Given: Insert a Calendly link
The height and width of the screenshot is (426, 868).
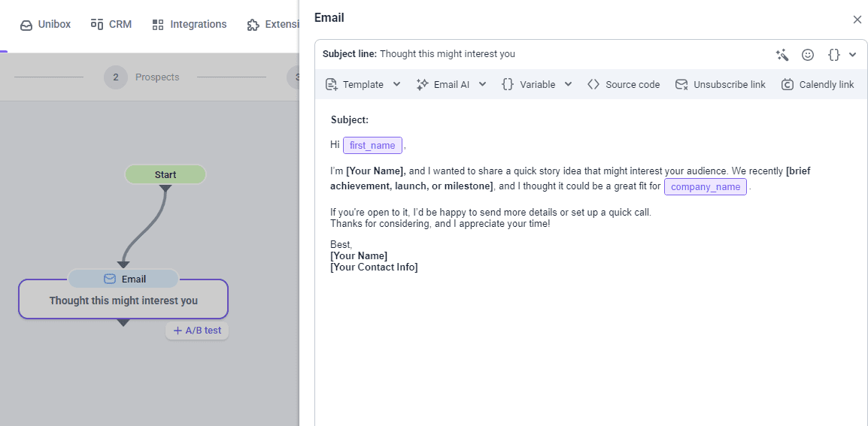Looking at the screenshot, I should click(818, 85).
